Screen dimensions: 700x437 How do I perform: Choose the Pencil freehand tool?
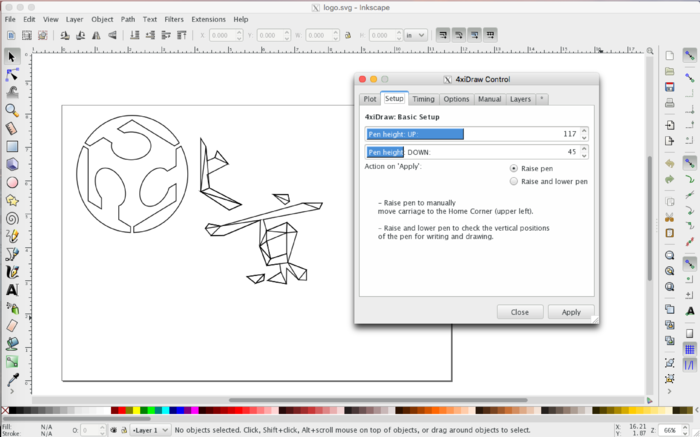pos(12,236)
